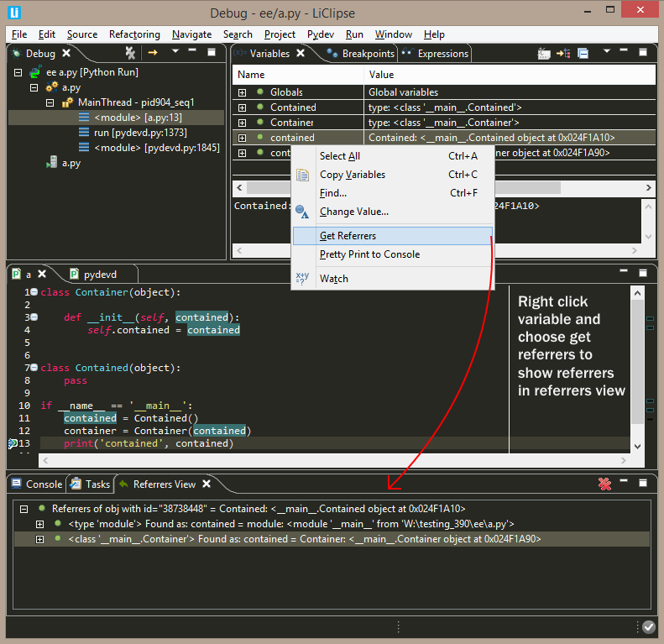
Task: Select stack frame <module> [pydevd.py:1845]
Action: click(x=157, y=148)
